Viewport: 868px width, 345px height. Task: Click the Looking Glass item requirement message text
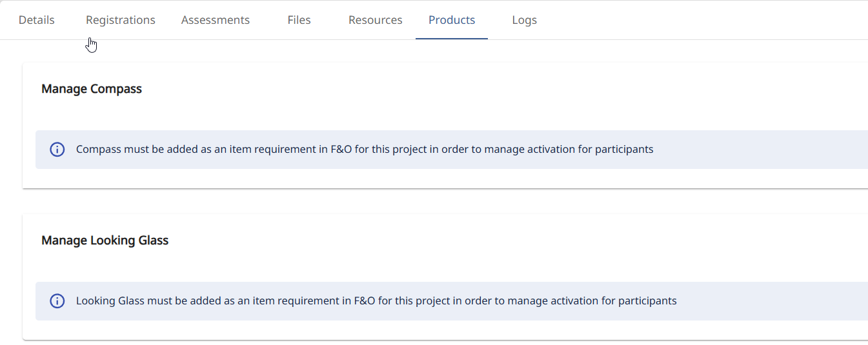pos(376,301)
